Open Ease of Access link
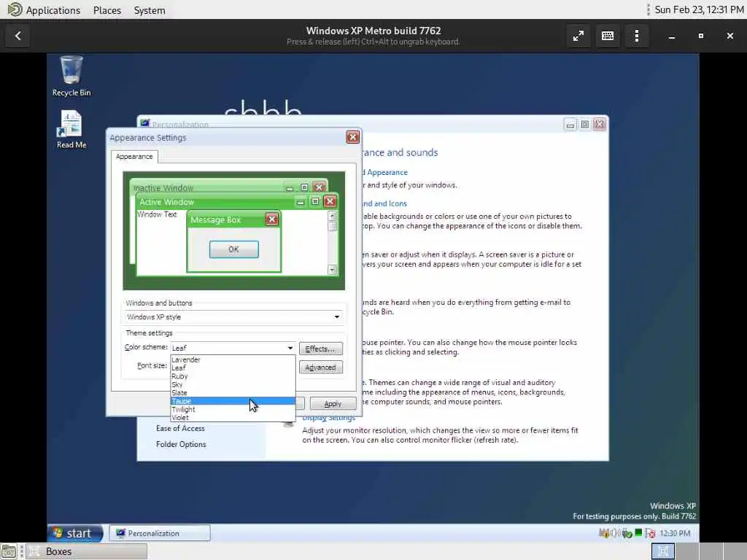The width and height of the screenshot is (747, 560). 180,428
